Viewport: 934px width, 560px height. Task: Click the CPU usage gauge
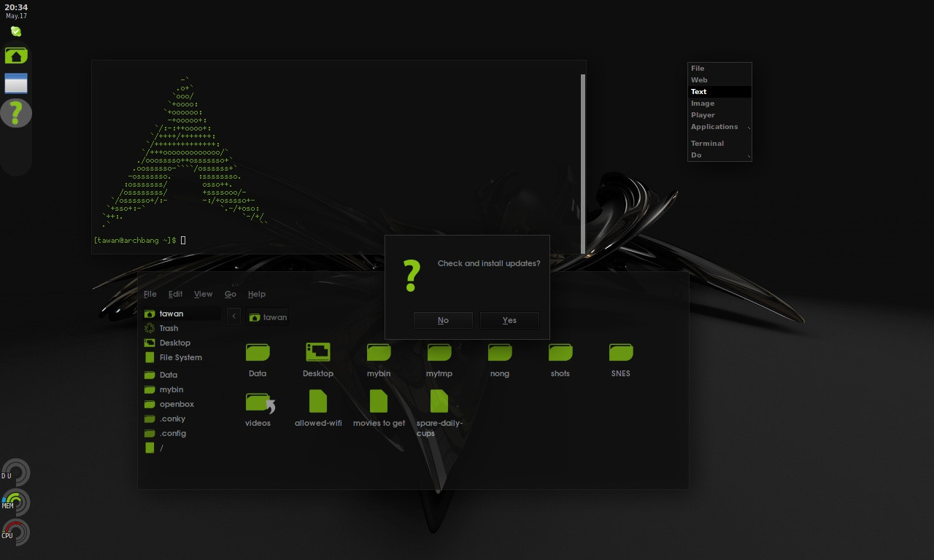[15, 533]
